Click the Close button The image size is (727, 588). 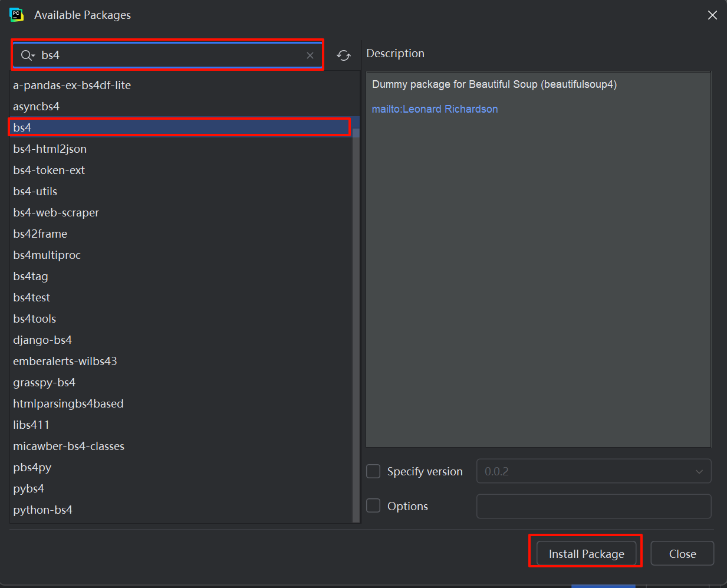click(682, 554)
